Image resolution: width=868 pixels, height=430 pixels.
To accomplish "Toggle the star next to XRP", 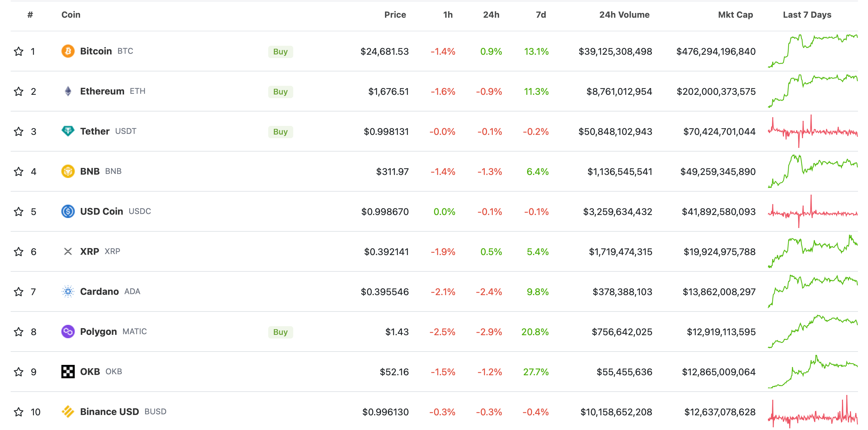I will (19, 252).
